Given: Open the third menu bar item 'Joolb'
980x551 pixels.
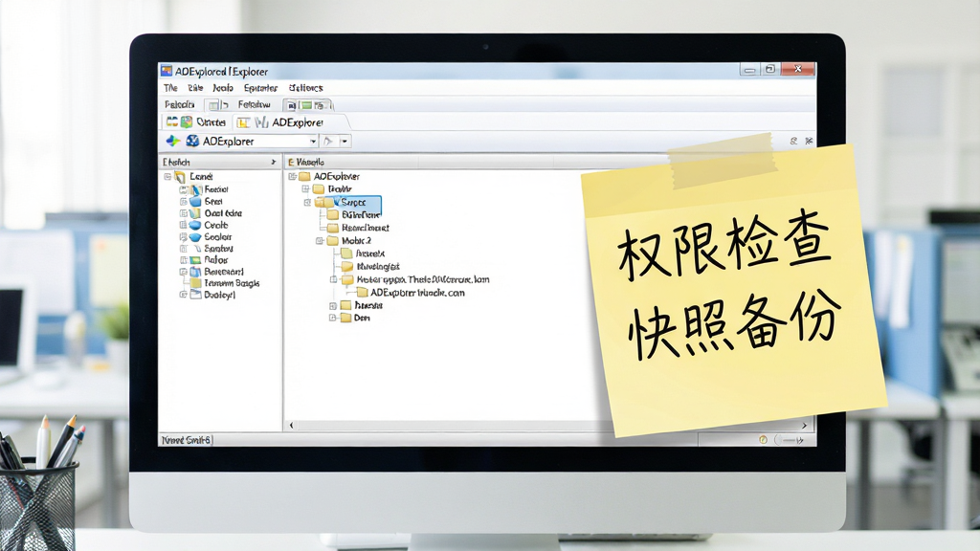Looking at the screenshot, I should (x=222, y=88).
